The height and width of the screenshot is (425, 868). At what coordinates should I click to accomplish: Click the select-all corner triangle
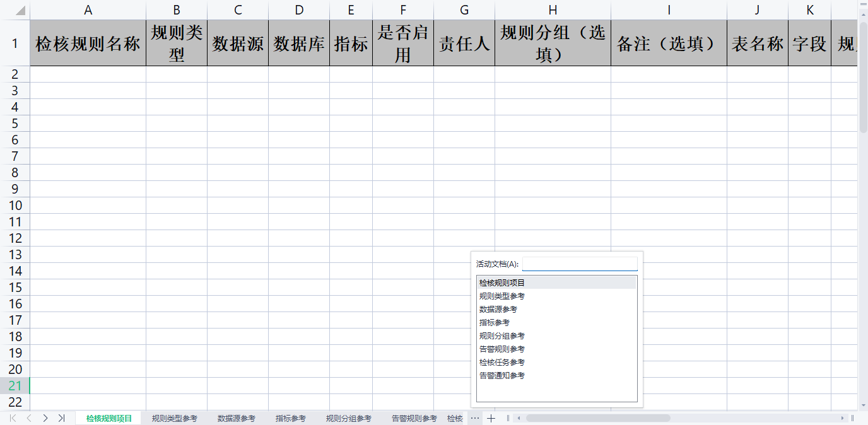click(20, 11)
